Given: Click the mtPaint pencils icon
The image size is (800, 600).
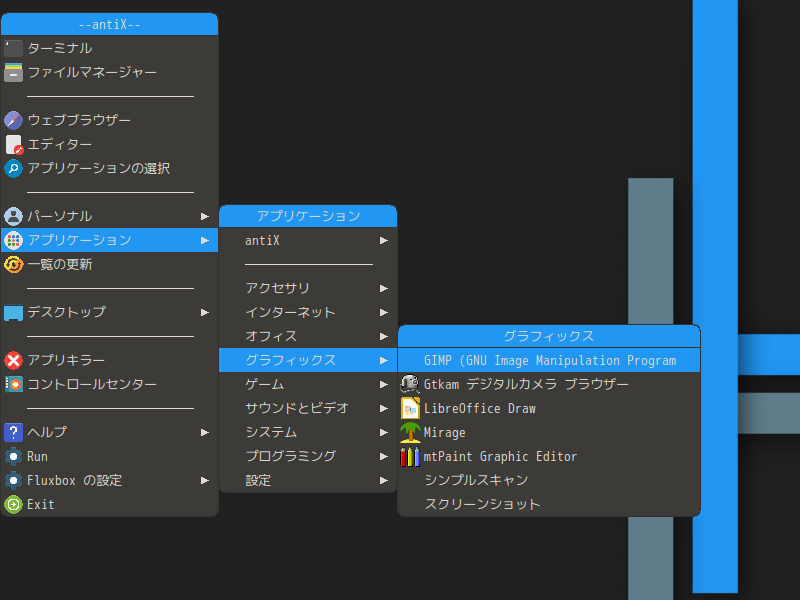Looking at the screenshot, I should click(x=410, y=456).
